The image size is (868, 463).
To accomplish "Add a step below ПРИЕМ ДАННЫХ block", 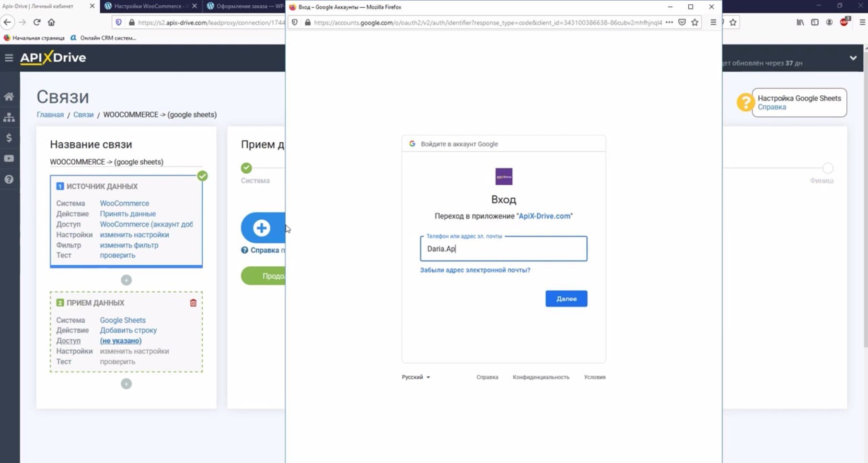I will coord(126,384).
